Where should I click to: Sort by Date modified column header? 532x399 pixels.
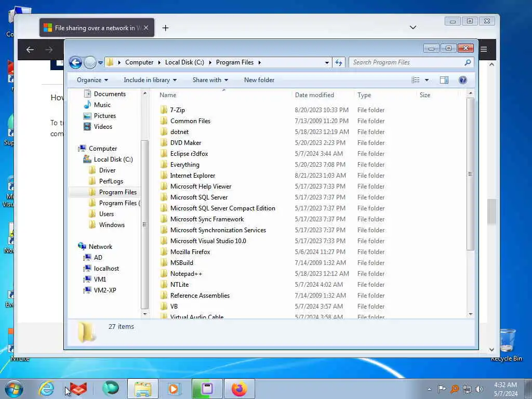click(314, 96)
